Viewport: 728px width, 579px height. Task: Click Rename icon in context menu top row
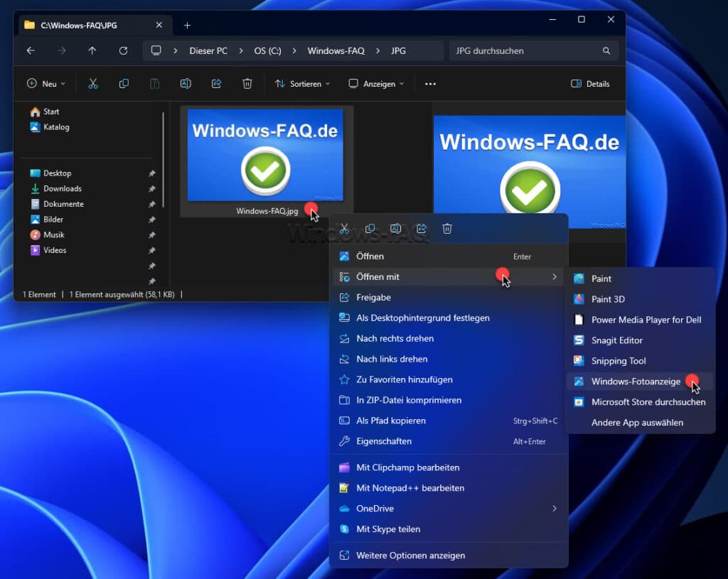coord(395,228)
